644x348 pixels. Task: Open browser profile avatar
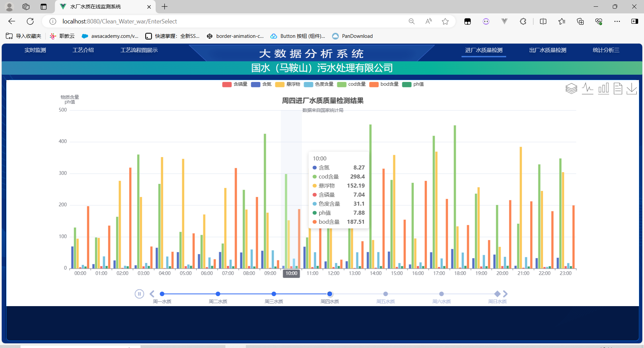click(x=9, y=7)
